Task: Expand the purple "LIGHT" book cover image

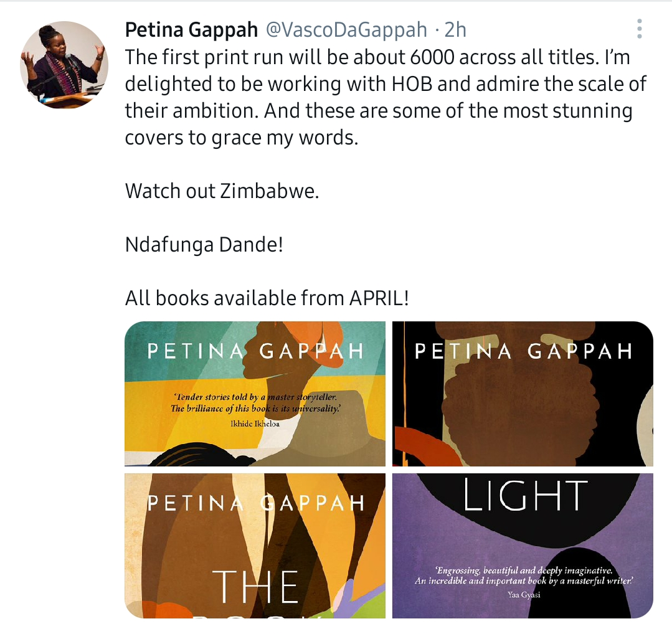Action: click(x=523, y=545)
